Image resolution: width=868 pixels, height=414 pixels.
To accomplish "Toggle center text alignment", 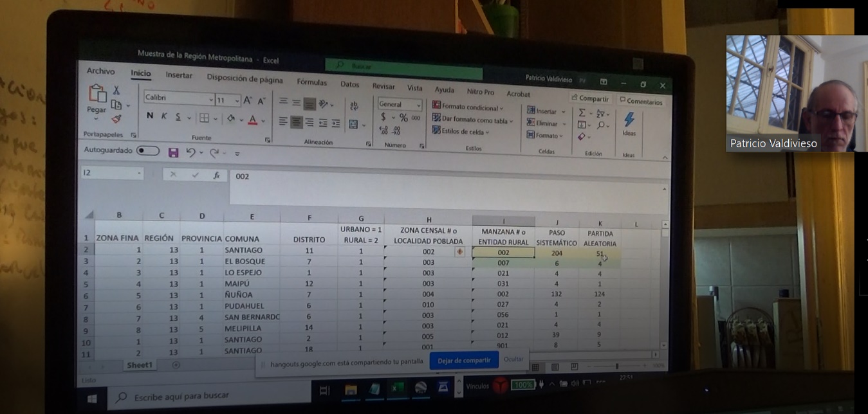I will pyautogui.click(x=296, y=122).
